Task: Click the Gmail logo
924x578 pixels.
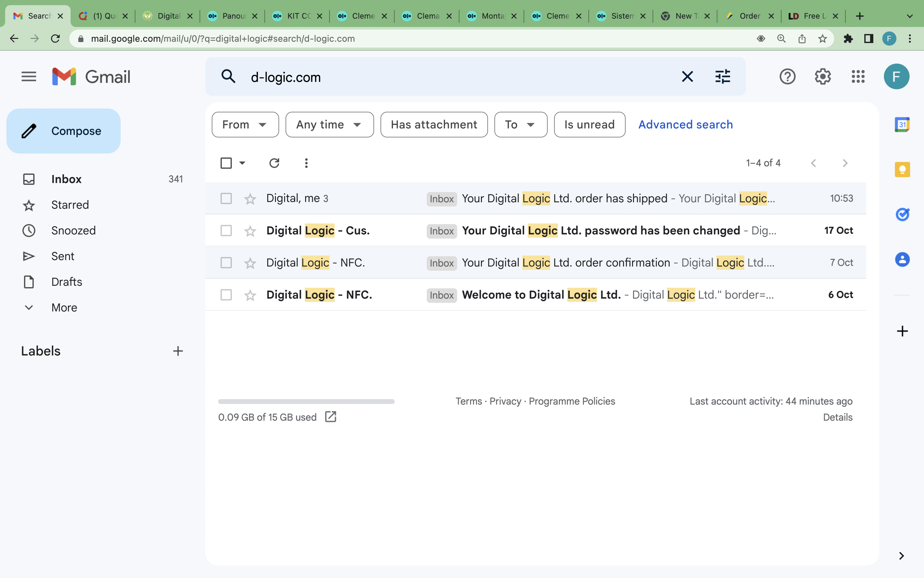Action: click(x=91, y=76)
